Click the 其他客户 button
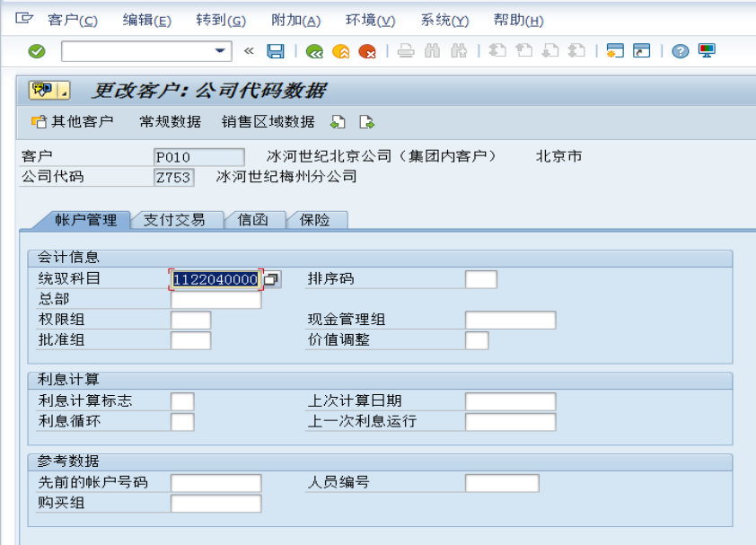This screenshot has width=756, height=545. (73, 121)
